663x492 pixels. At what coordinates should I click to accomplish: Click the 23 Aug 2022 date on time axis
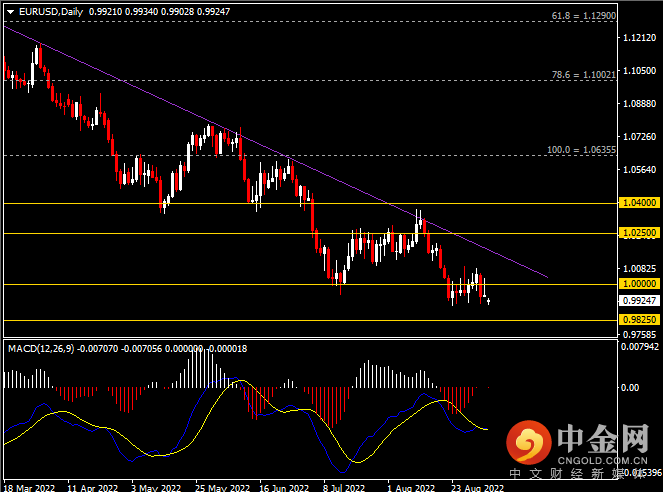(x=477, y=488)
